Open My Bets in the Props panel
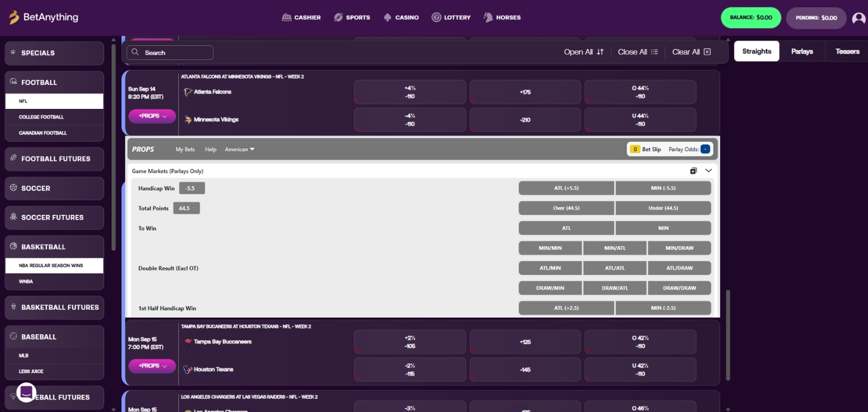 185,149
